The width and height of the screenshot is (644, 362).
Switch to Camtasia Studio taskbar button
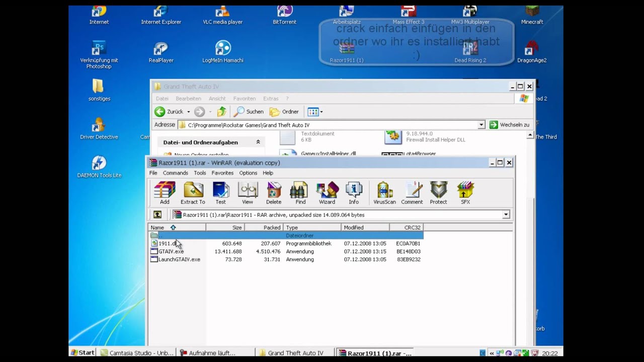tap(137, 353)
